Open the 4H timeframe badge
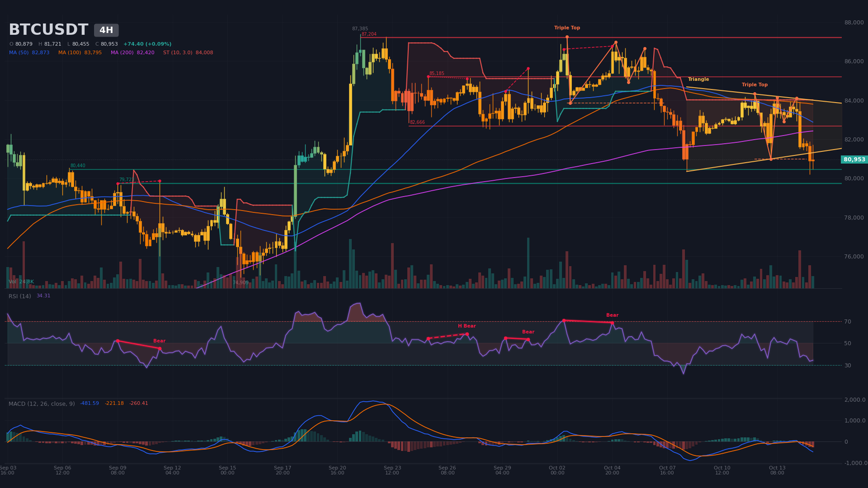This screenshot has width=868, height=488. [x=106, y=30]
